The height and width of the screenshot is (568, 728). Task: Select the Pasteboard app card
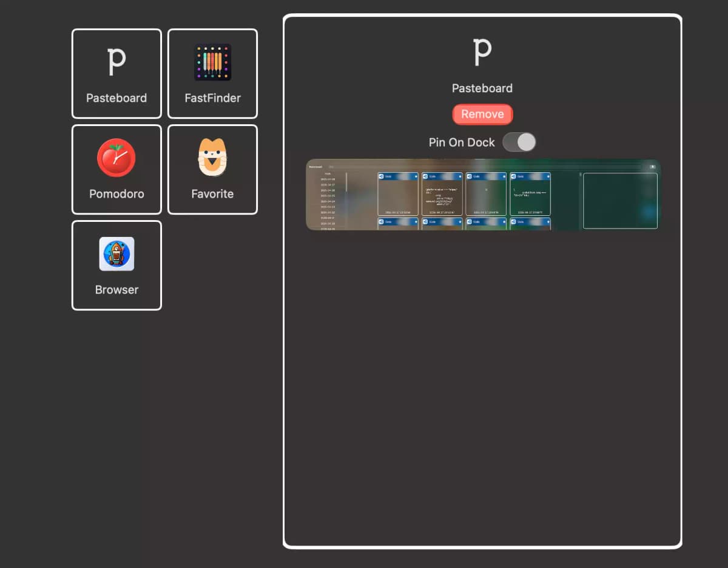pos(116,73)
